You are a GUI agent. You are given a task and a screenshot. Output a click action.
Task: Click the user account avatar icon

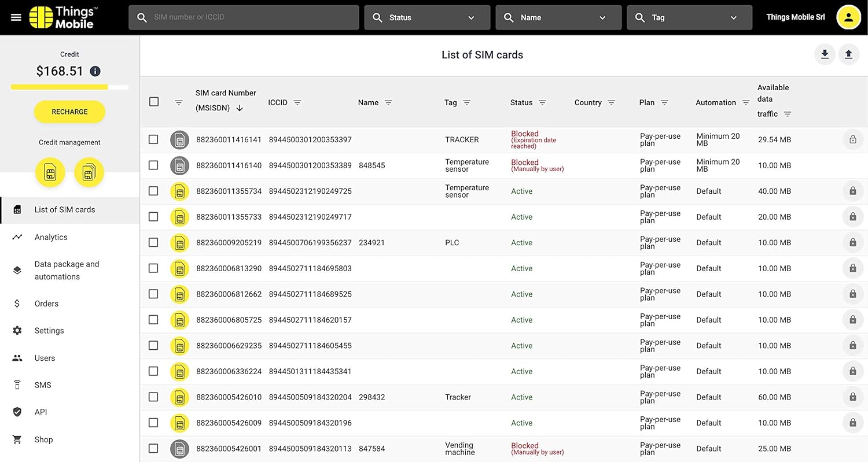click(x=848, y=17)
